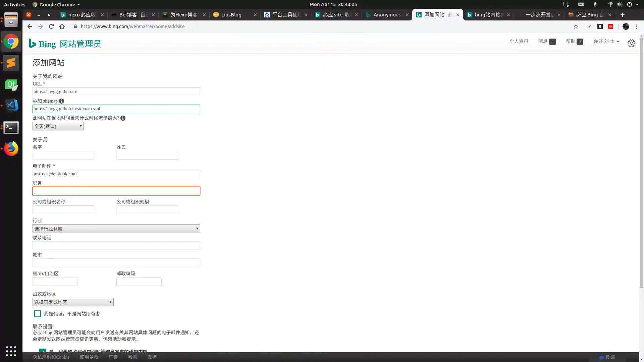
Task: Open Visual Studio Code from dock
Action: pyautogui.click(x=11, y=106)
